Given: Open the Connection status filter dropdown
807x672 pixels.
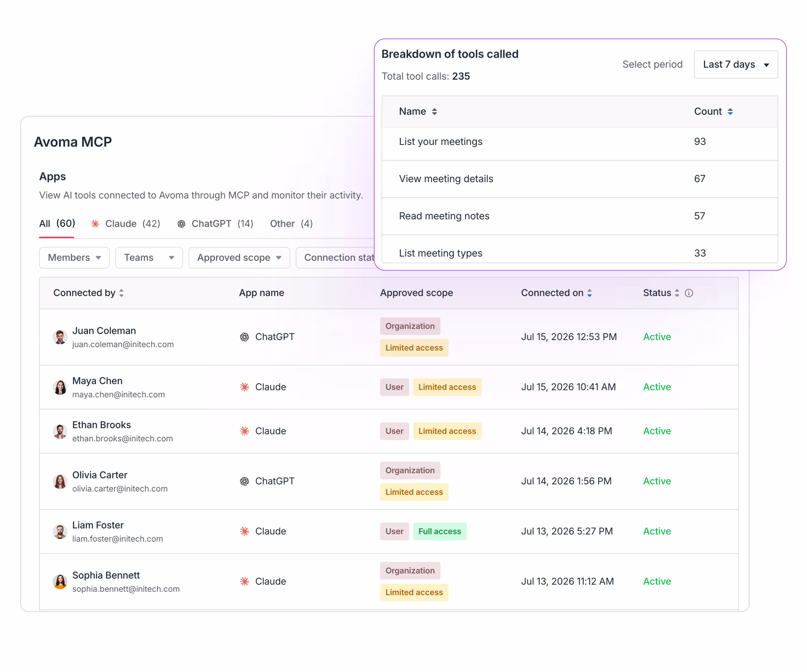Looking at the screenshot, I should click(335, 258).
